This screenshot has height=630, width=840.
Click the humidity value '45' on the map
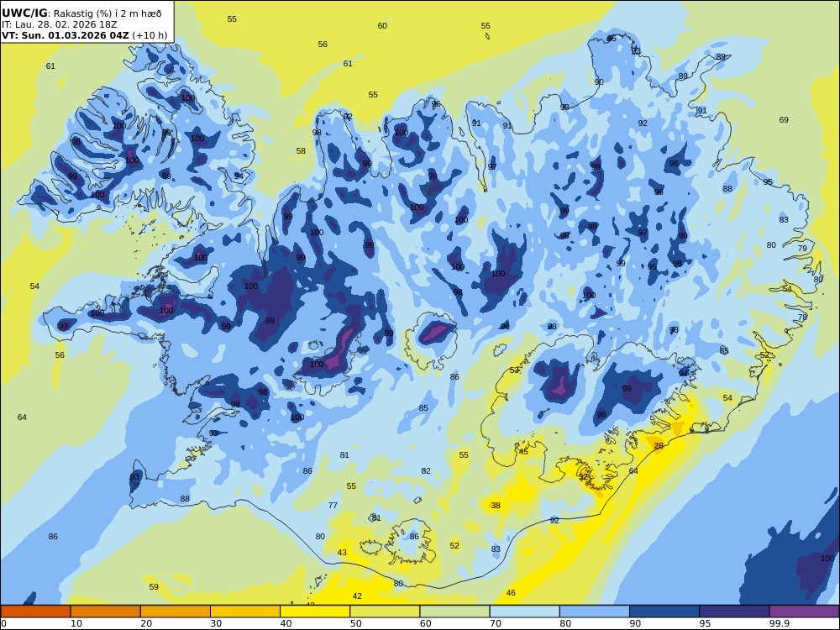[523, 452]
